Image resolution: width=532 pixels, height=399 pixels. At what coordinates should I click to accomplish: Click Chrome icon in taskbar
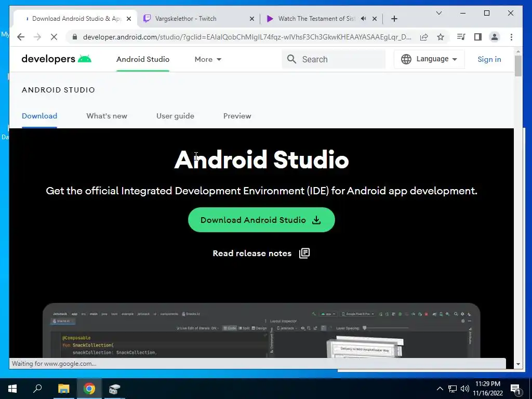[89, 389]
